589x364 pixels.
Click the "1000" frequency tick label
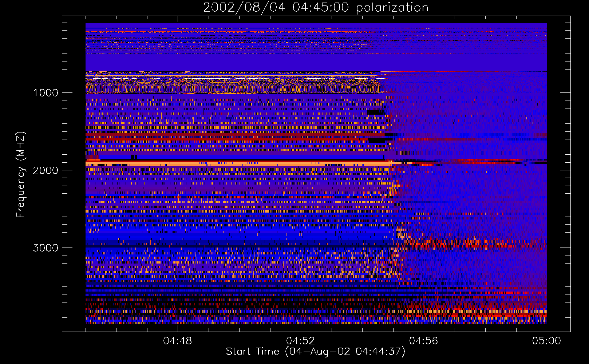pos(46,93)
